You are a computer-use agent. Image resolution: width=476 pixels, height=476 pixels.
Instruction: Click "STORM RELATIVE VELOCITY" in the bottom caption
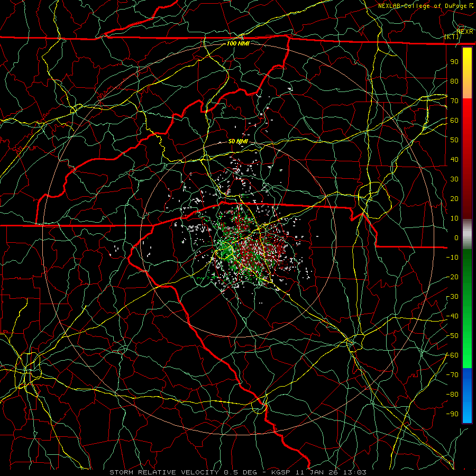click(164, 472)
